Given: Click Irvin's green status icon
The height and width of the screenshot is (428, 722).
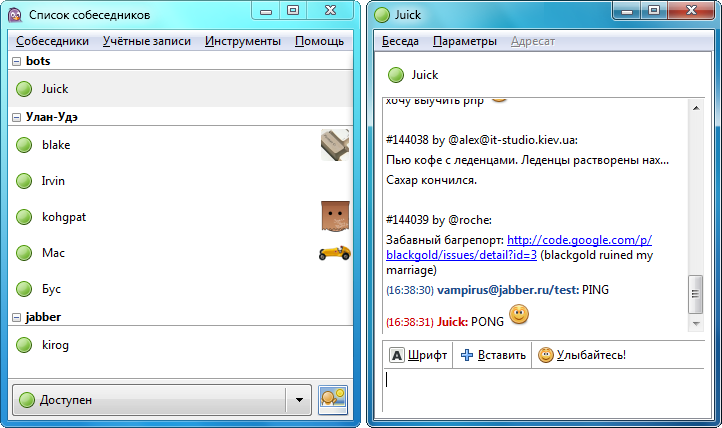Looking at the screenshot, I should click(24, 181).
